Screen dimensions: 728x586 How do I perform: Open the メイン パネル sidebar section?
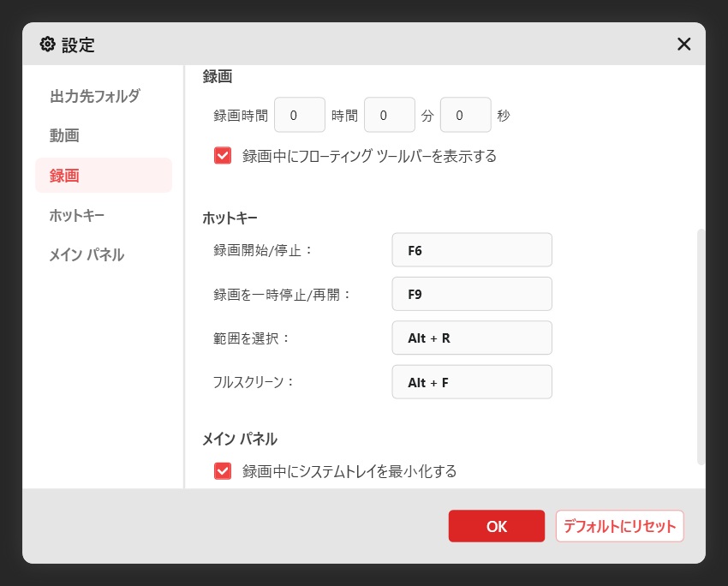tap(87, 254)
